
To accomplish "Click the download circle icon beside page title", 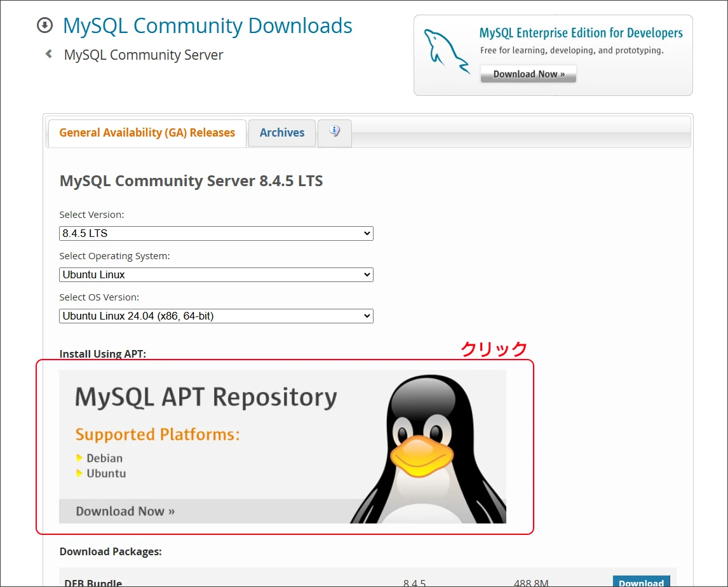I will [x=44, y=25].
